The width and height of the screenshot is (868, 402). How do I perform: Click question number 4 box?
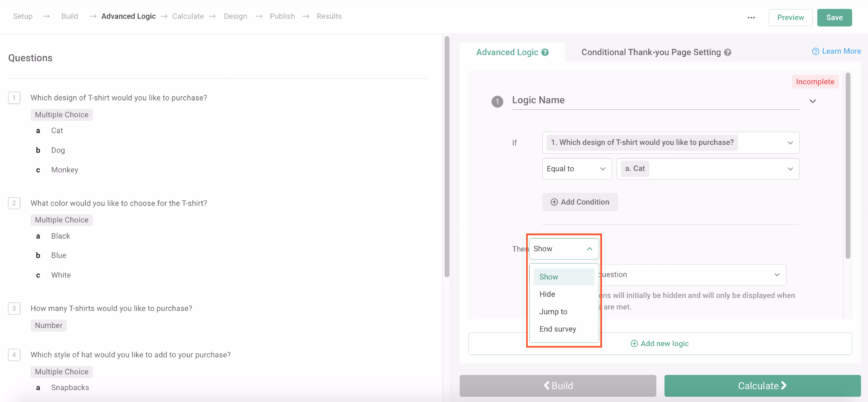pos(14,355)
